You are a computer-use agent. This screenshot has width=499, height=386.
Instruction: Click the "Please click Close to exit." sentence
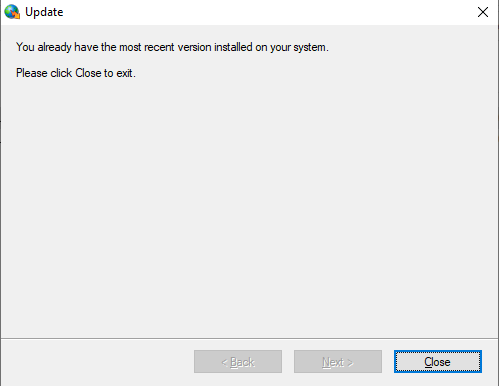(x=76, y=73)
